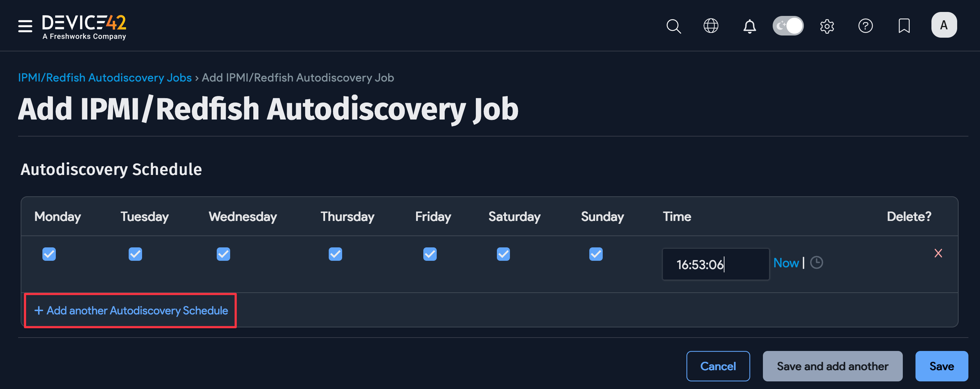Open the help question mark icon
The height and width of the screenshot is (389, 980).
[x=865, y=26]
